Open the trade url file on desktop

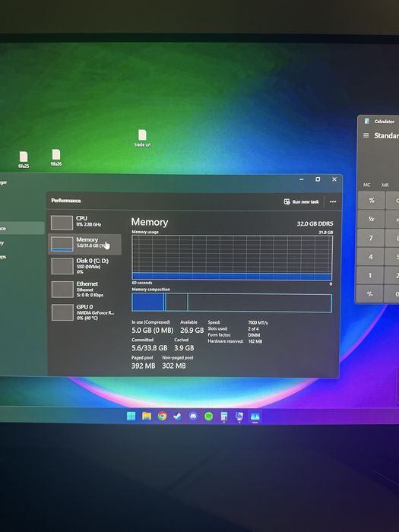point(142,138)
